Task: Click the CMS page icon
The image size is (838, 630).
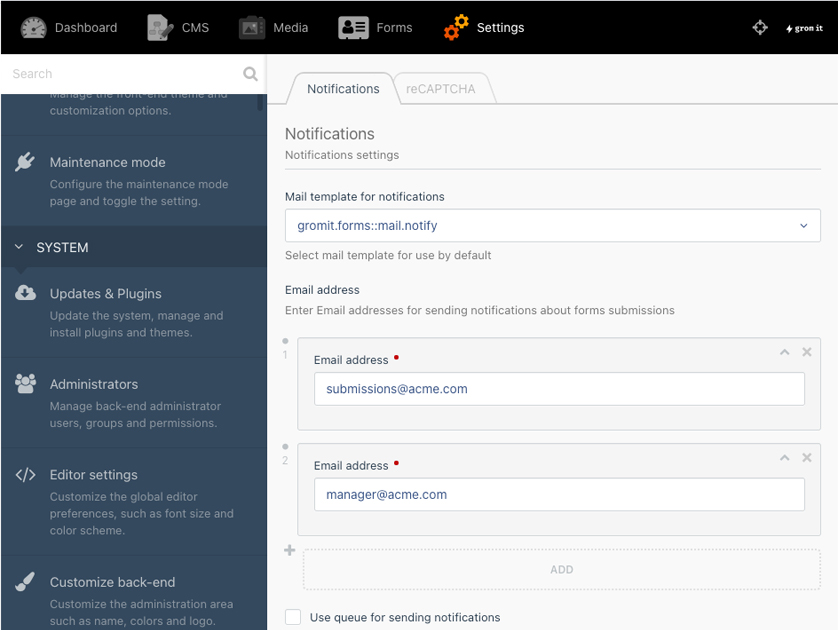Action: (160, 28)
